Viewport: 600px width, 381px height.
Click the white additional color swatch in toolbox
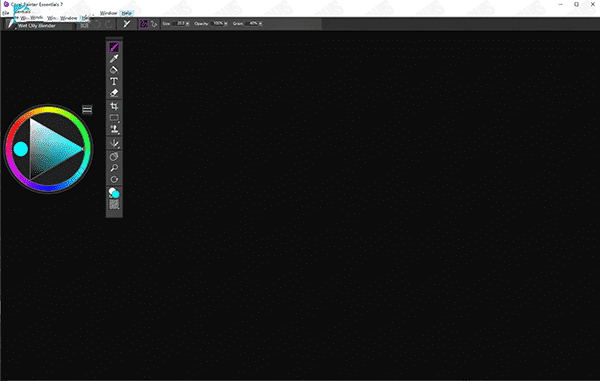(111, 190)
